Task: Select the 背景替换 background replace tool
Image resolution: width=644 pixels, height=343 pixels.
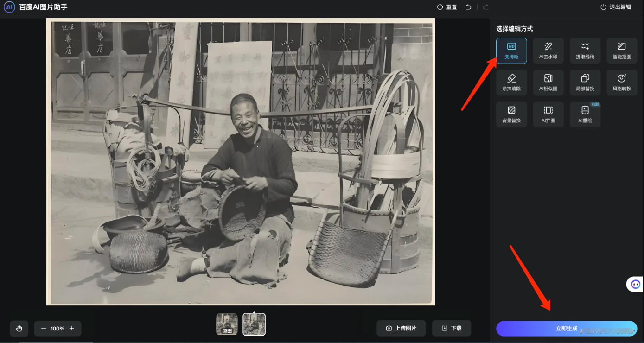Action: 511,114
